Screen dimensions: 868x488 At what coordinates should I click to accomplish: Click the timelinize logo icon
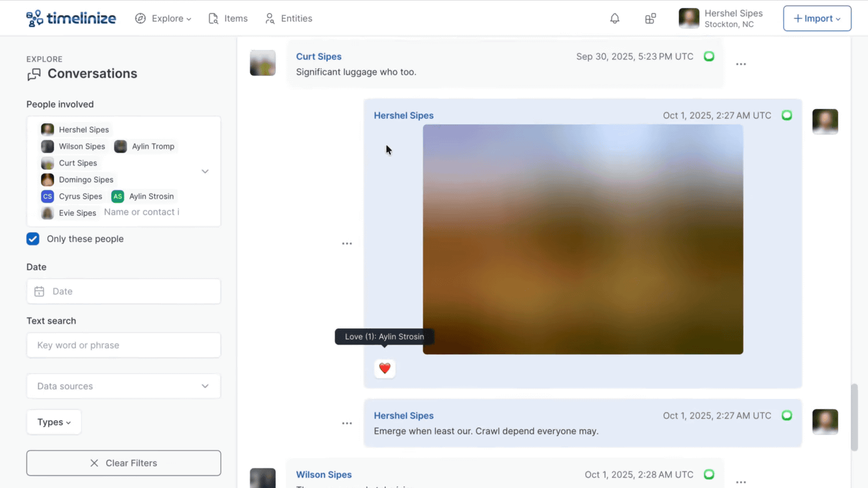[35, 18]
